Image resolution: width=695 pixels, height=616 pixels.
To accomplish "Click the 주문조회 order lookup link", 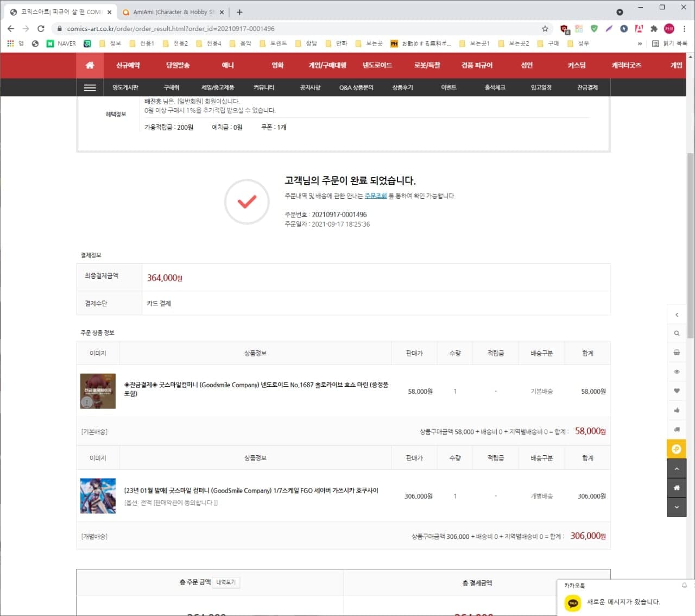I will 375,196.
